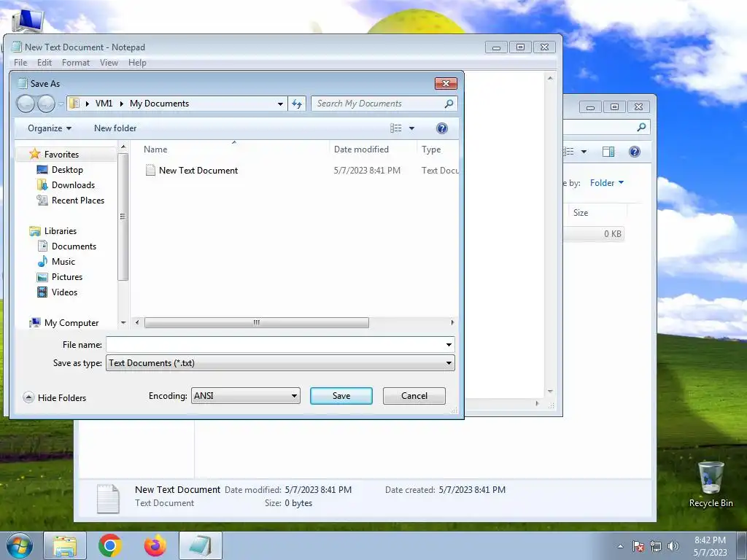The image size is (747, 560).
Task: Launch Firefox from taskbar
Action: pos(155,545)
